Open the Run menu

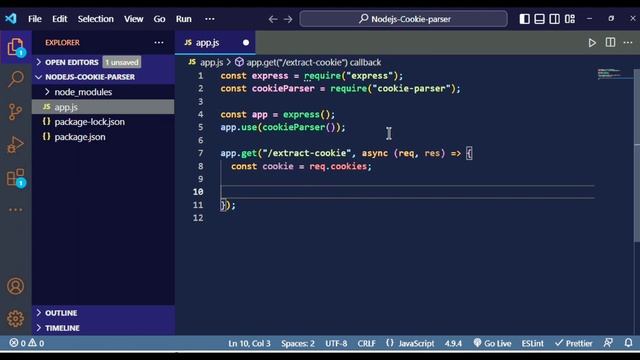click(x=184, y=19)
